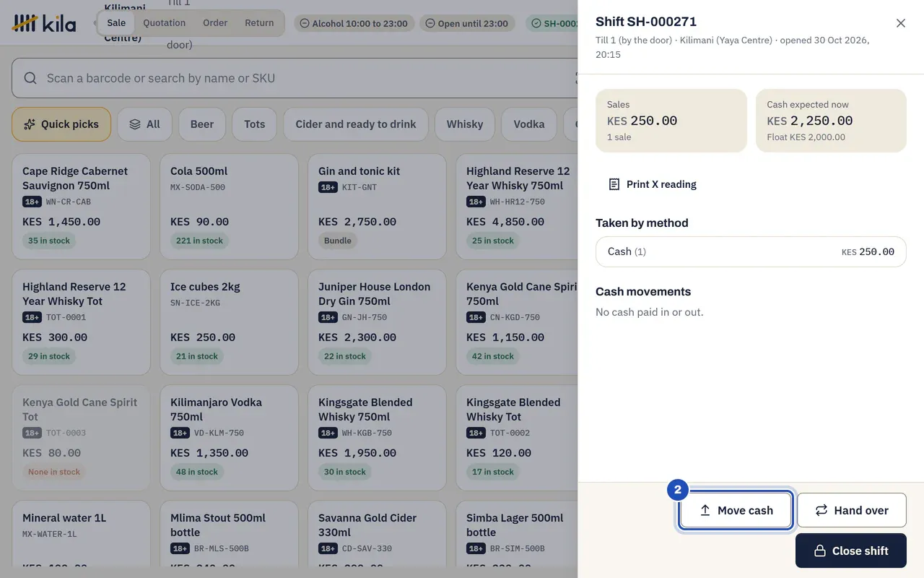Viewport: 924px width, 578px height.
Task: Add Cola 500ml product
Action: [x=229, y=207]
